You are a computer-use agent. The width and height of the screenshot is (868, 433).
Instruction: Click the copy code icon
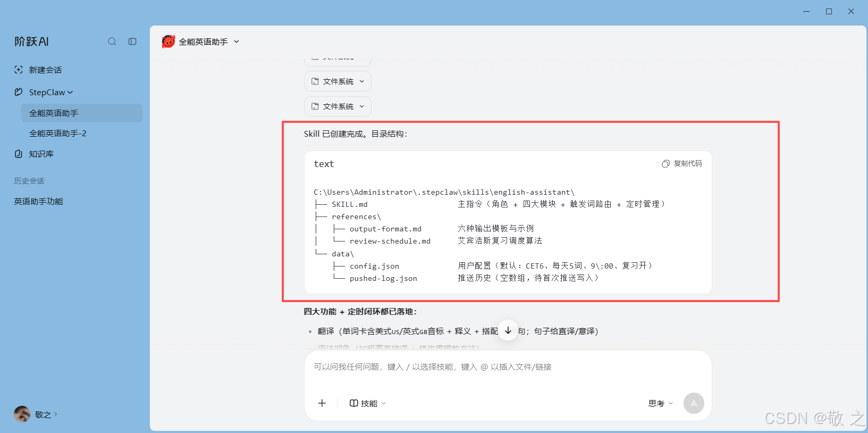point(665,164)
